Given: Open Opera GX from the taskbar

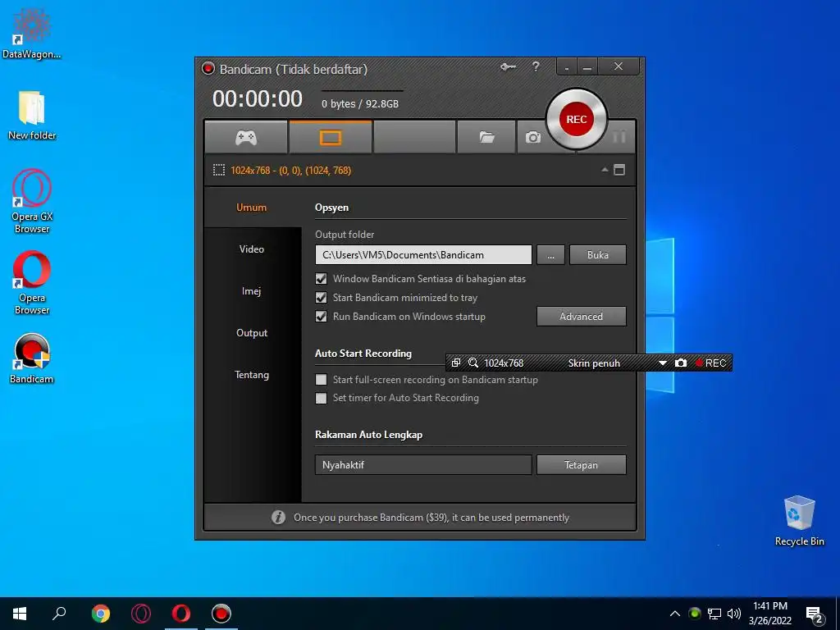Looking at the screenshot, I should click(141, 614).
